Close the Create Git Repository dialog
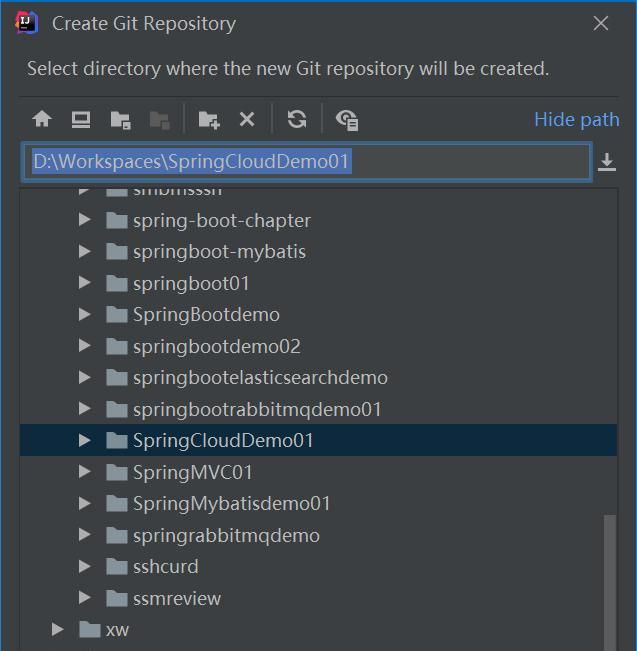This screenshot has height=651, width=637. (601, 23)
